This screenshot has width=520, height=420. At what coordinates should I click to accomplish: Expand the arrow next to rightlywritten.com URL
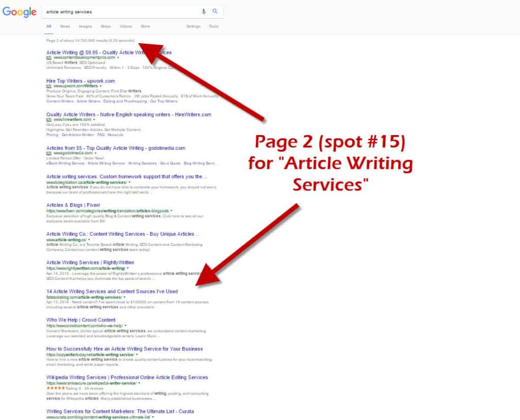click(x=127, y=268)
